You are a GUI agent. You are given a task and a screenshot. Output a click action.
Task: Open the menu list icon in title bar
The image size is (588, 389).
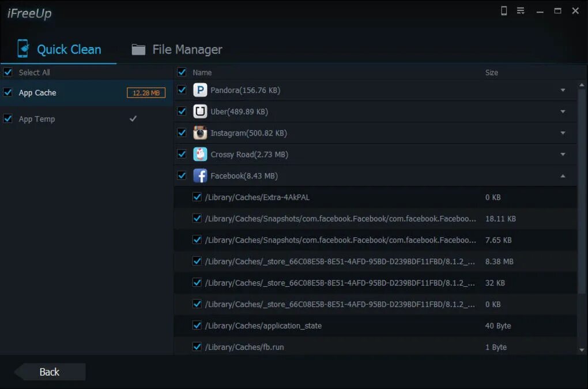click(x=521, y=11)
